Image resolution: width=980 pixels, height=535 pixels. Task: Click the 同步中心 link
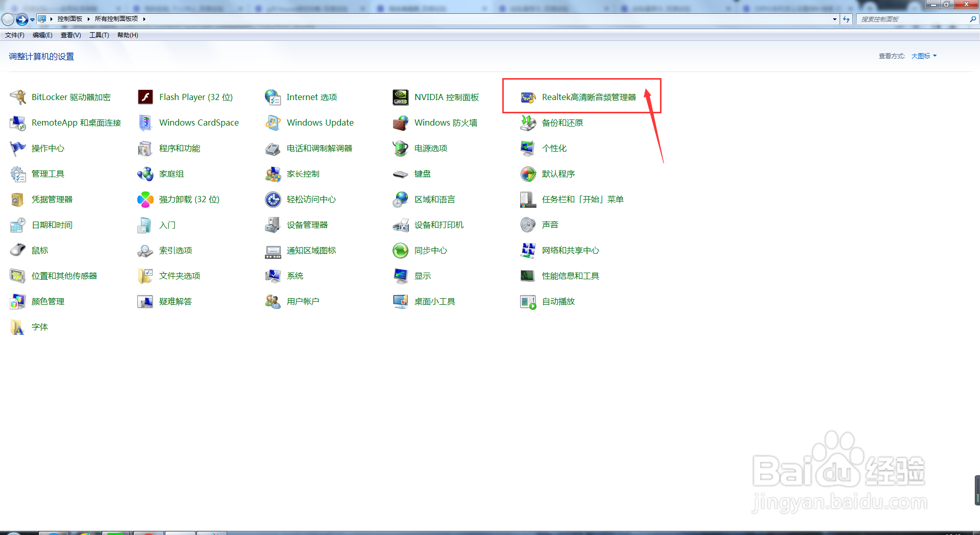point(431,250)
